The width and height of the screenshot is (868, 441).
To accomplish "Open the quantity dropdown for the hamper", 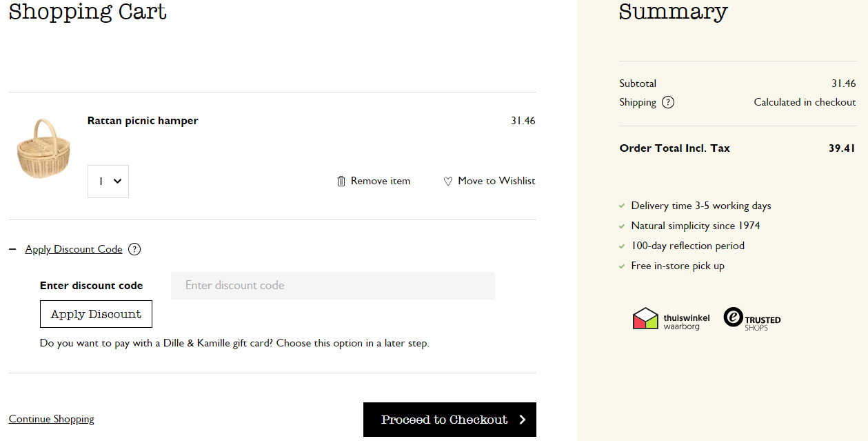I will click(108, 182).
